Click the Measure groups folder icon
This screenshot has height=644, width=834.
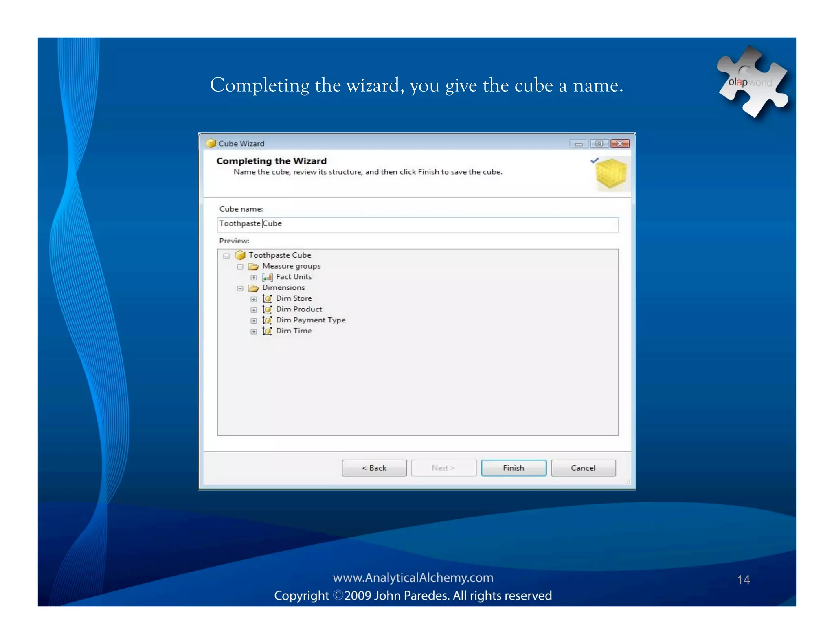(254, 267)
